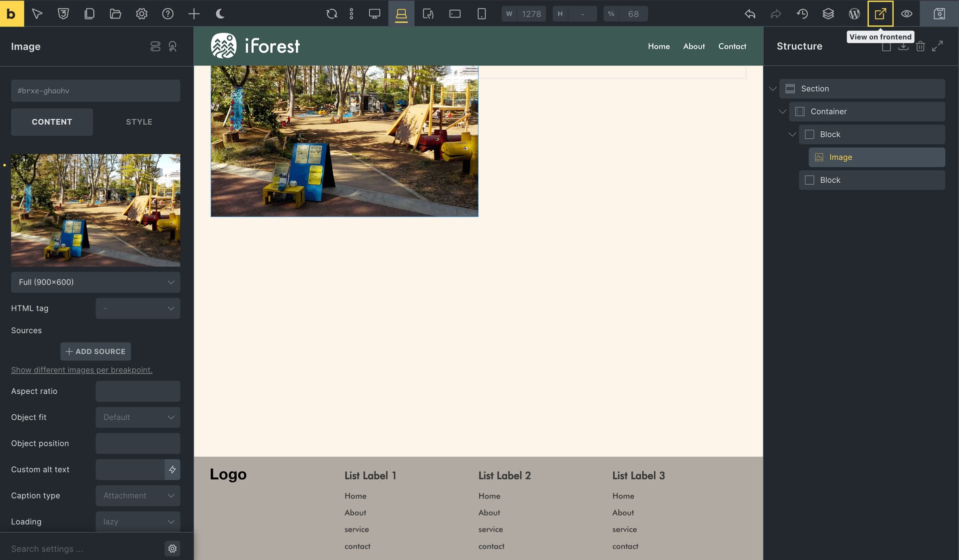Image resolution: width=959 pixels, height=560 pixels.
Task: Toggle the preview eye icon
Action: (907, 13)
